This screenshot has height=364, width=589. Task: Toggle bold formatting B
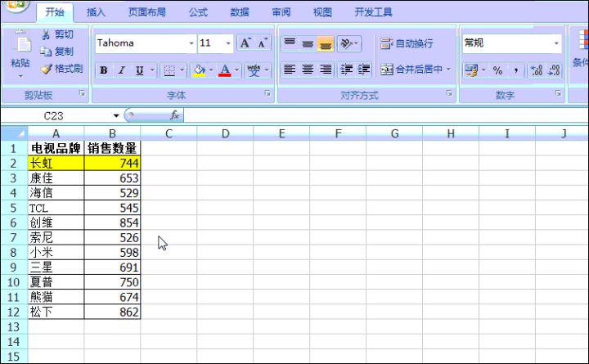(104, 70)
